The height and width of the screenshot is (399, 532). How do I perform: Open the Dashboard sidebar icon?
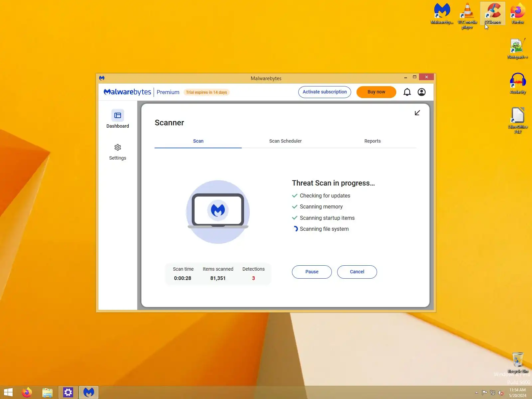[118, 115]
